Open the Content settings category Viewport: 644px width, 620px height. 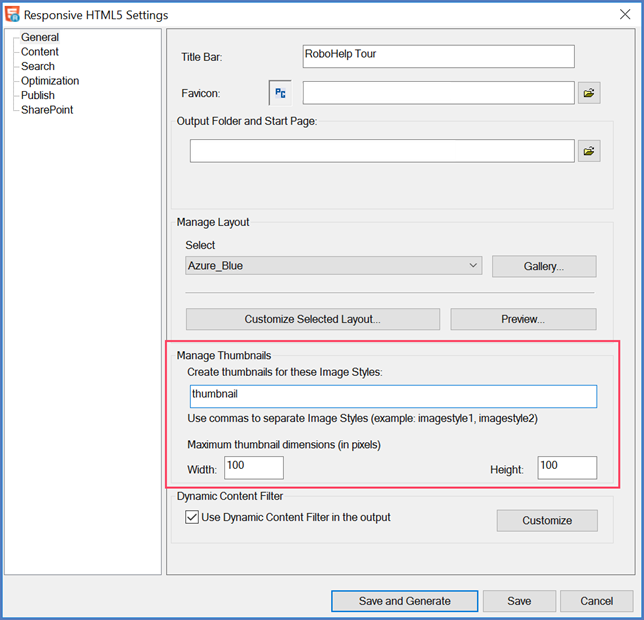point(40,52)
